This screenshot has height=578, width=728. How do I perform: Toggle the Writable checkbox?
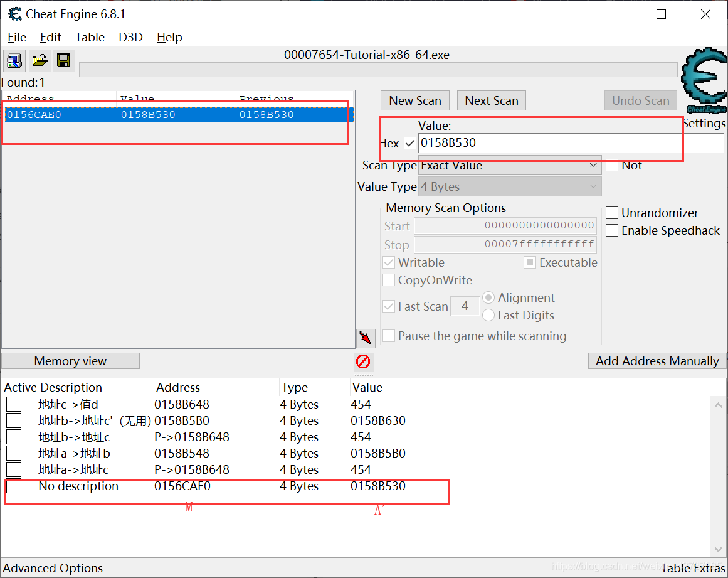click(x=389, y=262)
